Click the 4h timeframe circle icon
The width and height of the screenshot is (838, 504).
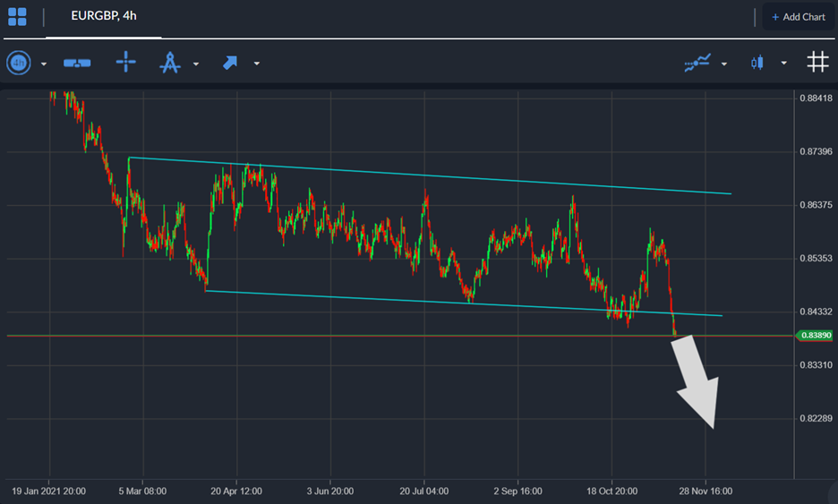click(x=19, y=63)
